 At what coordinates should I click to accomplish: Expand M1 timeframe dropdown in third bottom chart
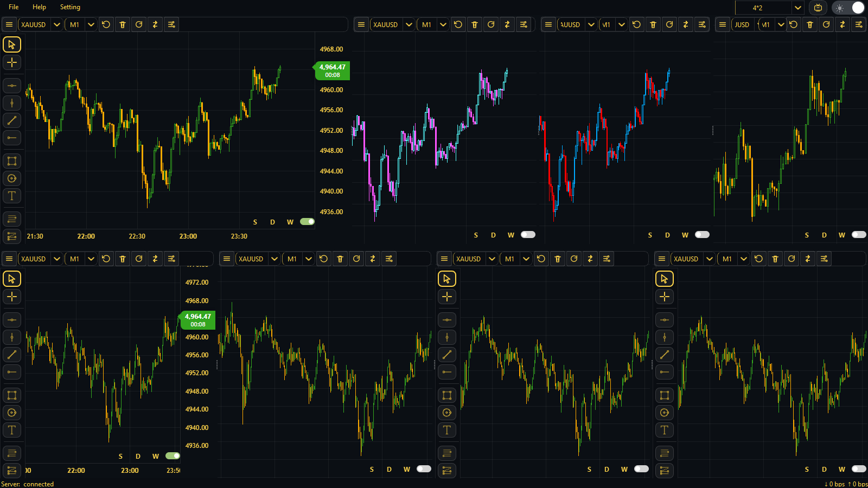coord(526,259)
